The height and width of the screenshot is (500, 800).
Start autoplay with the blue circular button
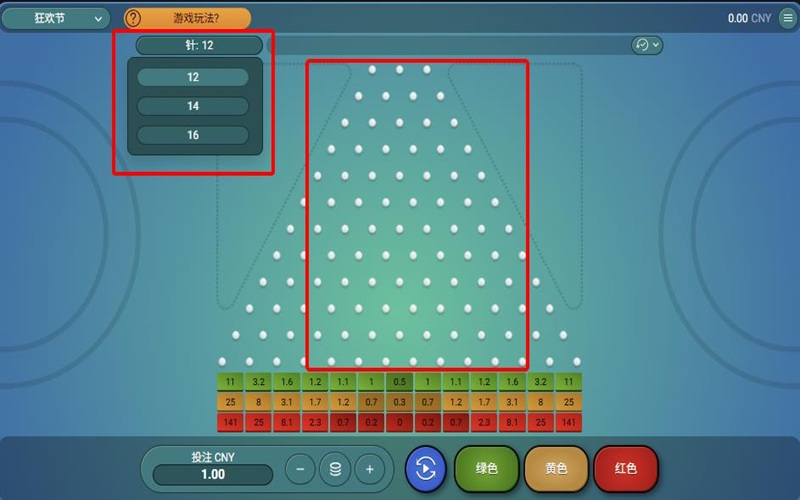[x=426, y=469]
